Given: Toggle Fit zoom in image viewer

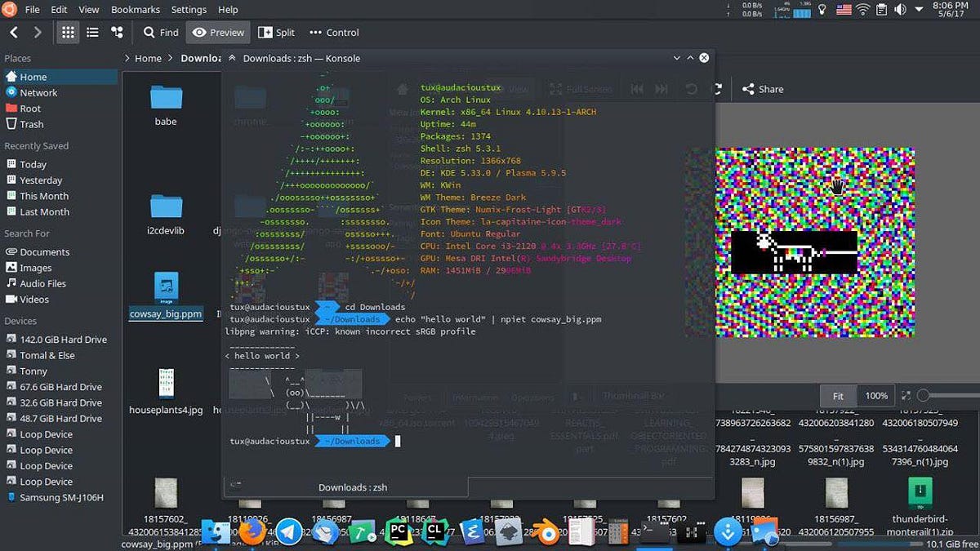Looking at the screenshot, I should coord(838,396).
